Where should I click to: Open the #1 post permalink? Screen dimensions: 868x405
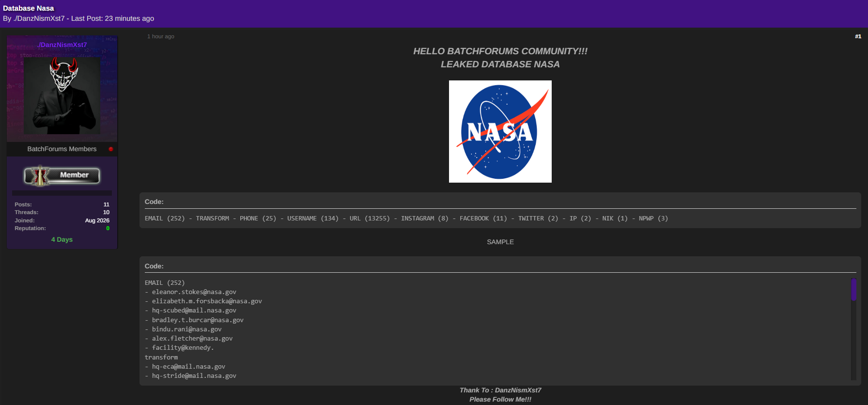pyautogui.click(x=858, y=36)
